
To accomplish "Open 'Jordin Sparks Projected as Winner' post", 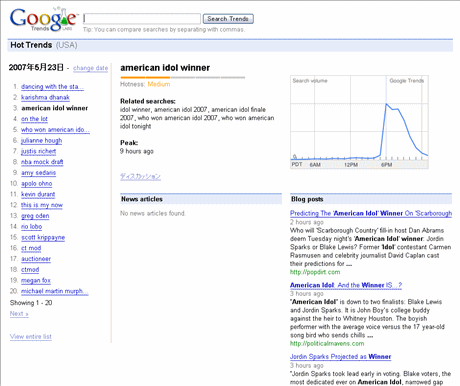I will (x=340, y=357).
